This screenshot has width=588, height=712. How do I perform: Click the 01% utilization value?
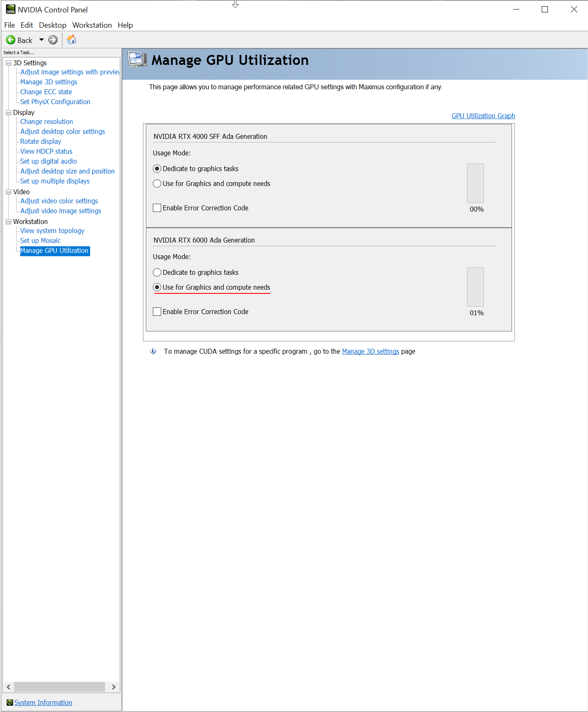coord(476,313)
